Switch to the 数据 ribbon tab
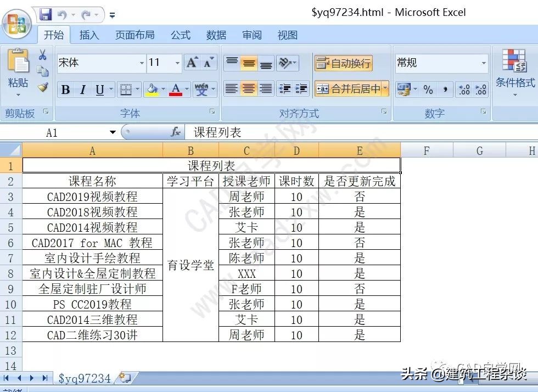This screenshot has height=392, width=538. point(216,35)
